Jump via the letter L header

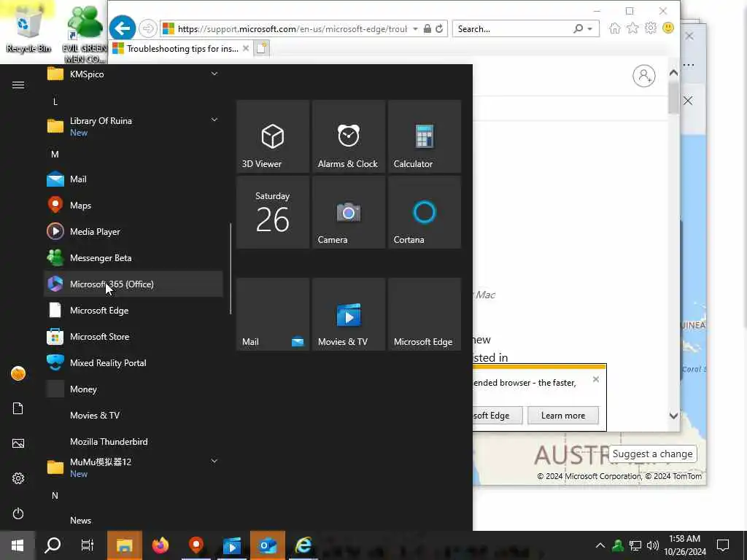coord(55,101)
